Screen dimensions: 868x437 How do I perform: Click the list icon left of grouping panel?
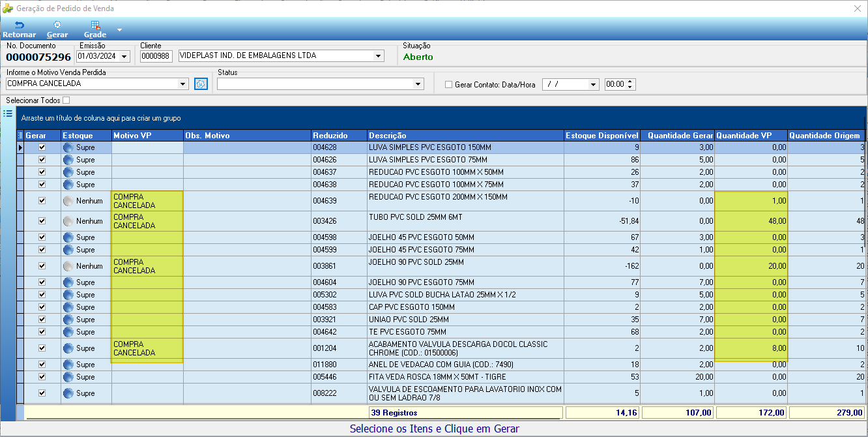[x=8, y=113]
